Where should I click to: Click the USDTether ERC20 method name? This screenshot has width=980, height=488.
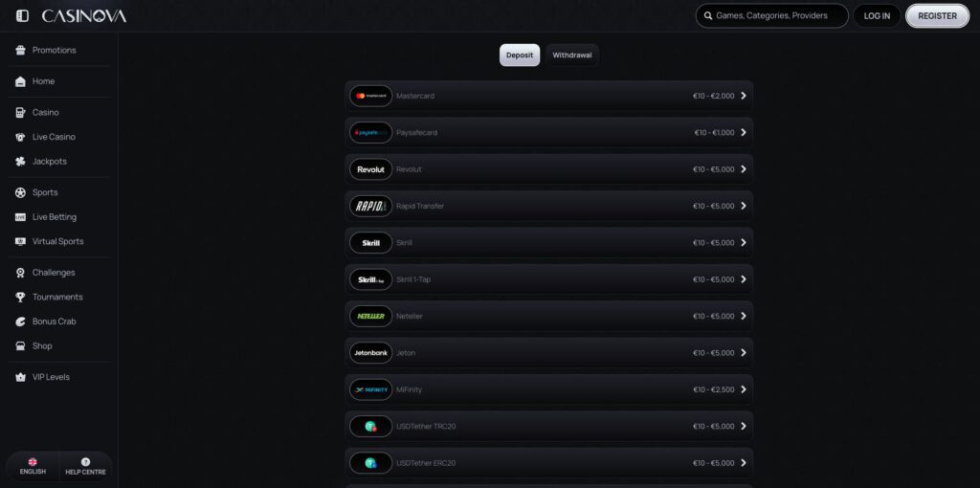[x=426, y=463]
